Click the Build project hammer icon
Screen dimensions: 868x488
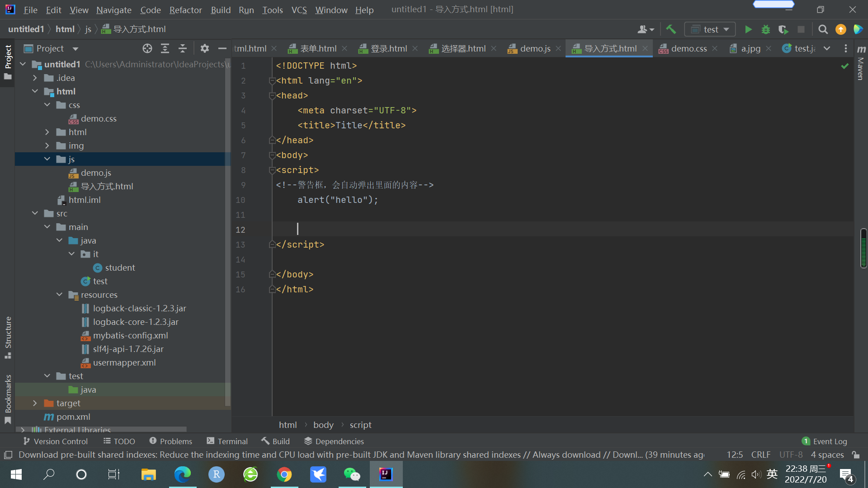point(671,29)
